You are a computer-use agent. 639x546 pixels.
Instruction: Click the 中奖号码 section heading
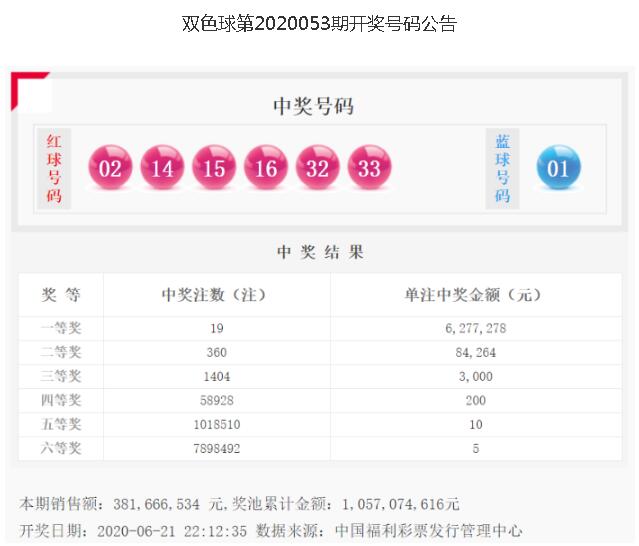pyautogui.click(x=313, y=106)
